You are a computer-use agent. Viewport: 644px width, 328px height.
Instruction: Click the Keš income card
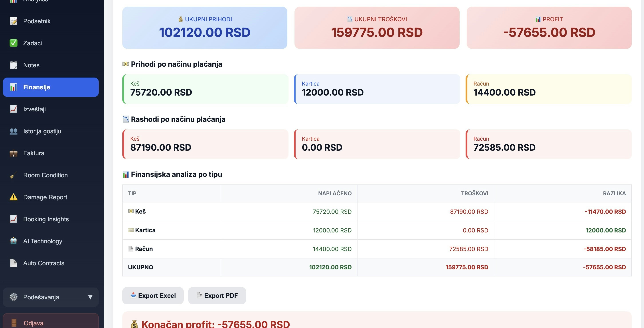point(205,89)
